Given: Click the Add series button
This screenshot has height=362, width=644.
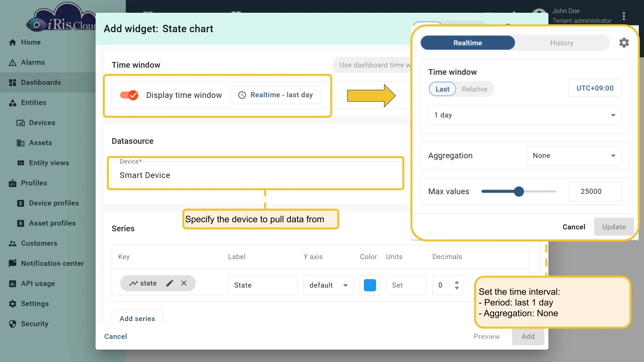Looking at the screenshot, I should (137, 318).
